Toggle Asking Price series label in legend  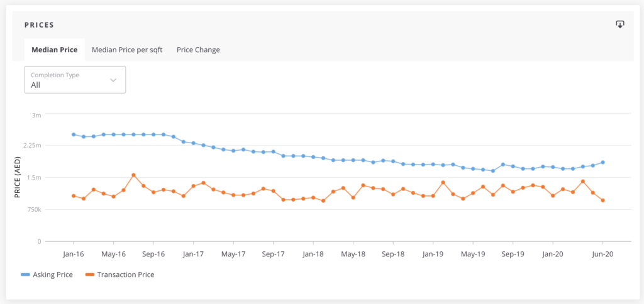click(53, 274)
